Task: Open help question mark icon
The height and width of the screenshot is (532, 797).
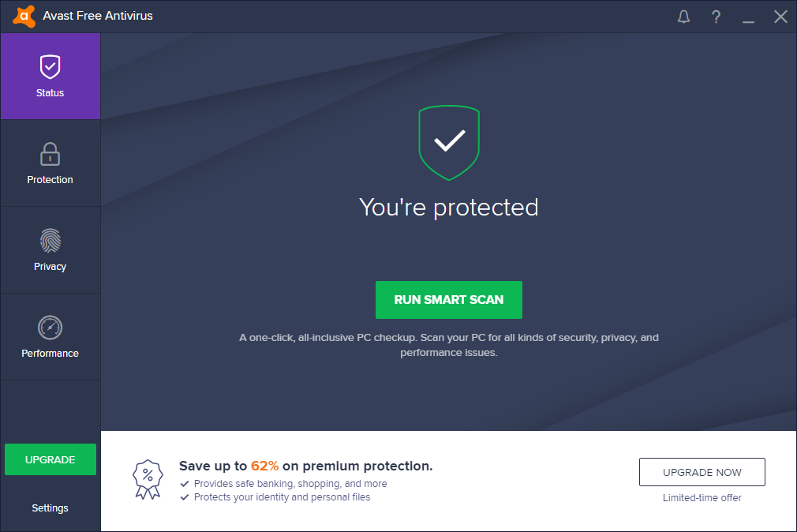Action: click(716, 17)
